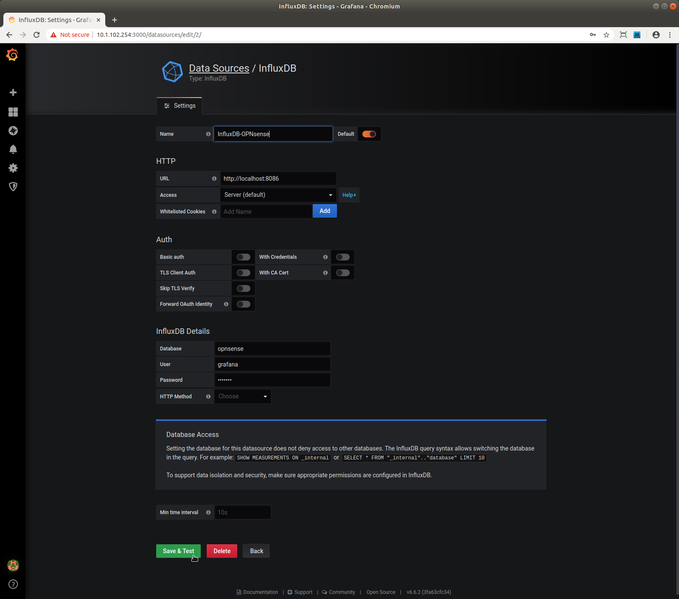This screenshot has height=599, width=679.
Task: Expand the Access Help section
Action: (x=349, y=195)
